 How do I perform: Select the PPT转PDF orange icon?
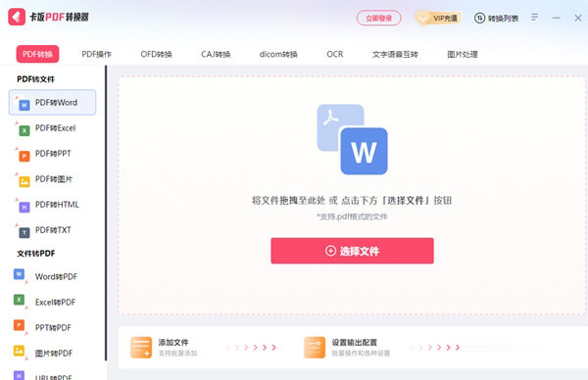pos(21,326)
